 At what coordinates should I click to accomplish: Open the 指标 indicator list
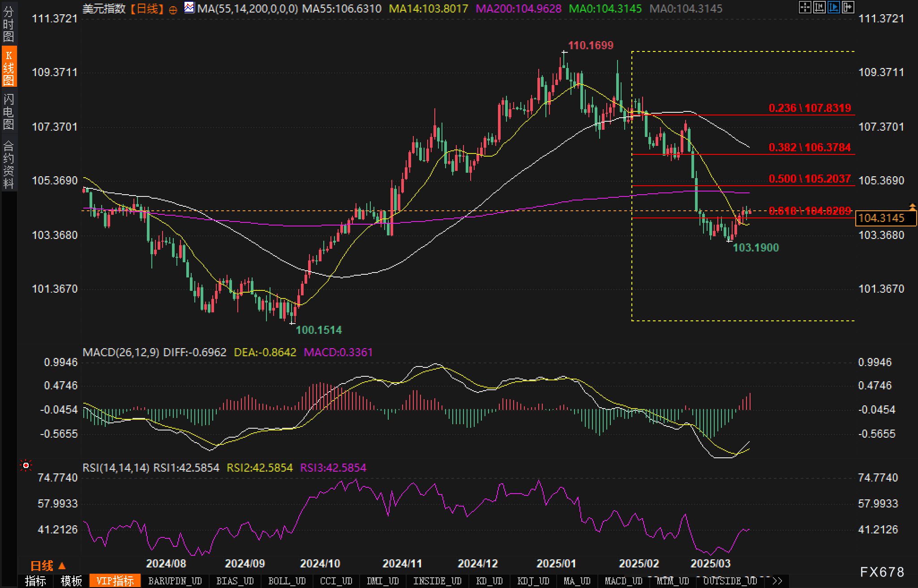point(35,581)
